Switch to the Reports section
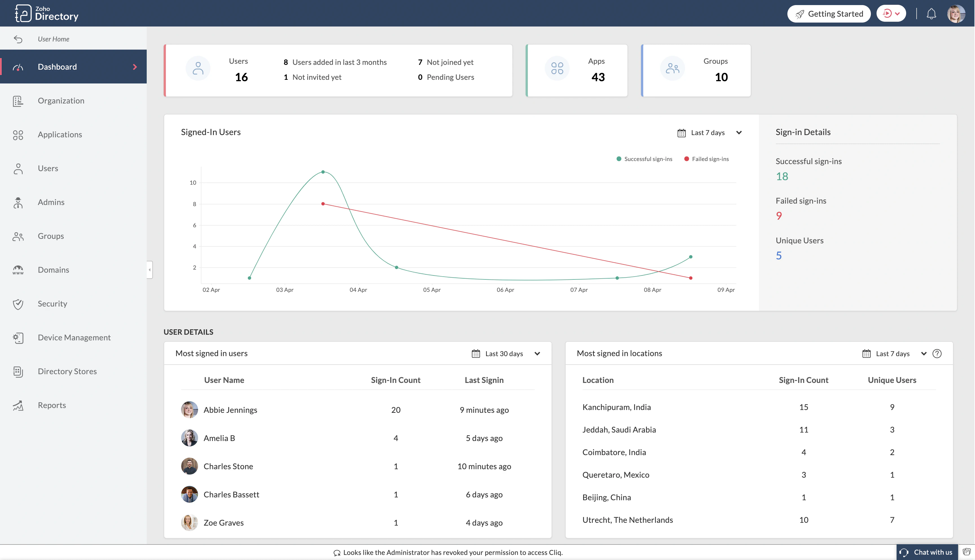The width and height of the screenshot is (975, 560). click(x=52, y=405)
